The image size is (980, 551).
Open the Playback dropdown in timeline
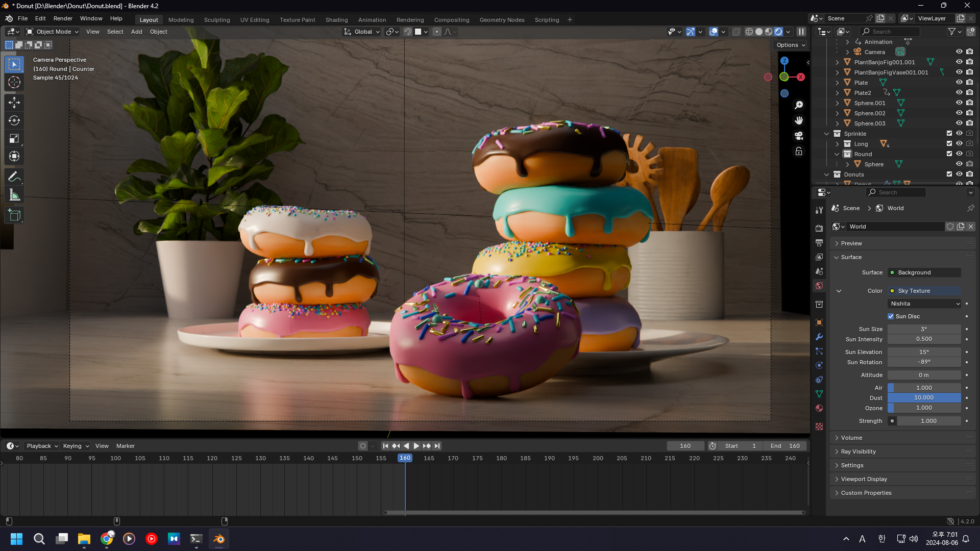[x=42, y=446]
